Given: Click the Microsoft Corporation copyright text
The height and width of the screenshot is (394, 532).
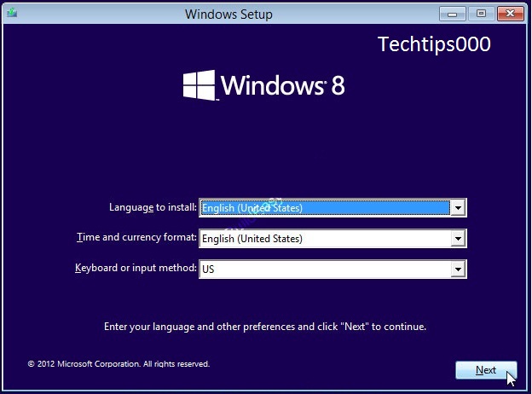Looking at the screenshot, I should pyautogui.click(x=119, y=364).
